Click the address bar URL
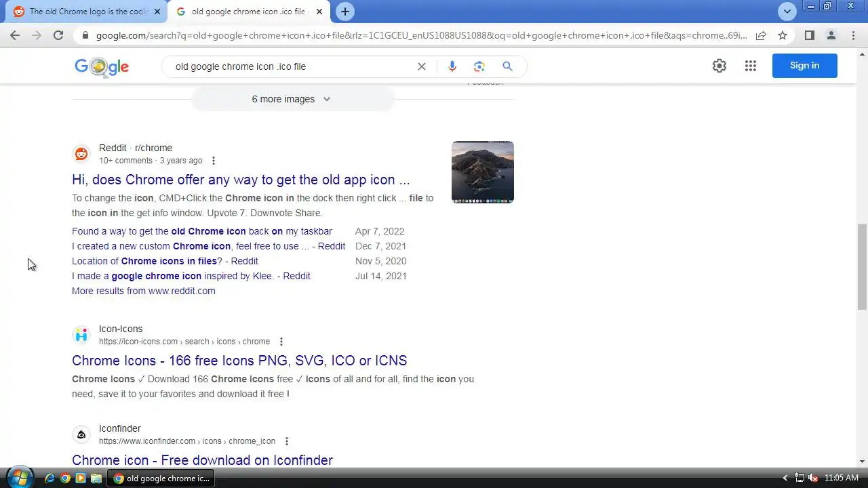Image resolution: width=868 pixels, height=488 pixels. 420,35
